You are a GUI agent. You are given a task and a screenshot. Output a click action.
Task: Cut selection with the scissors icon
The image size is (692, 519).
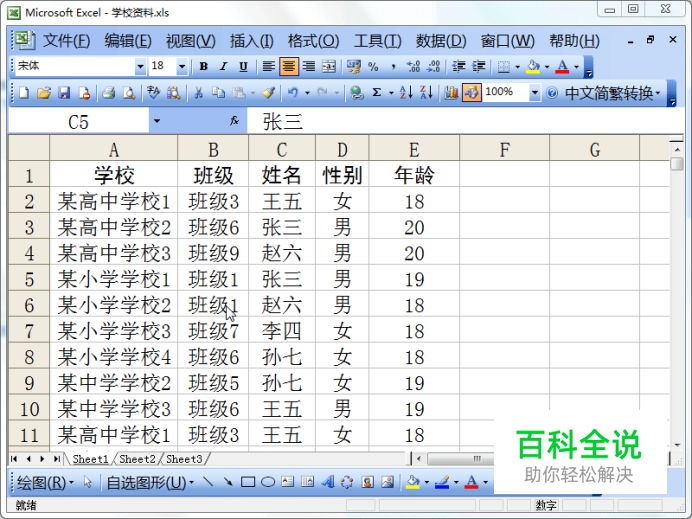[x=199, y=93]
